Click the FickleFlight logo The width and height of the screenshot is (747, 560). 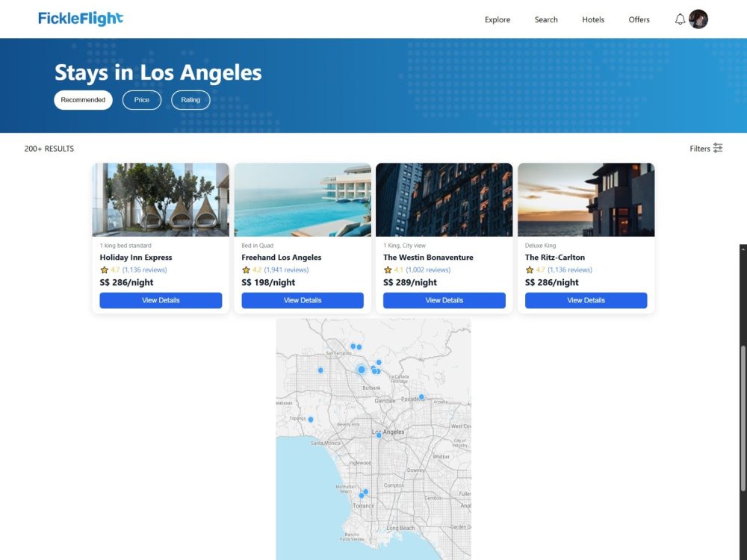pos(81,19)
